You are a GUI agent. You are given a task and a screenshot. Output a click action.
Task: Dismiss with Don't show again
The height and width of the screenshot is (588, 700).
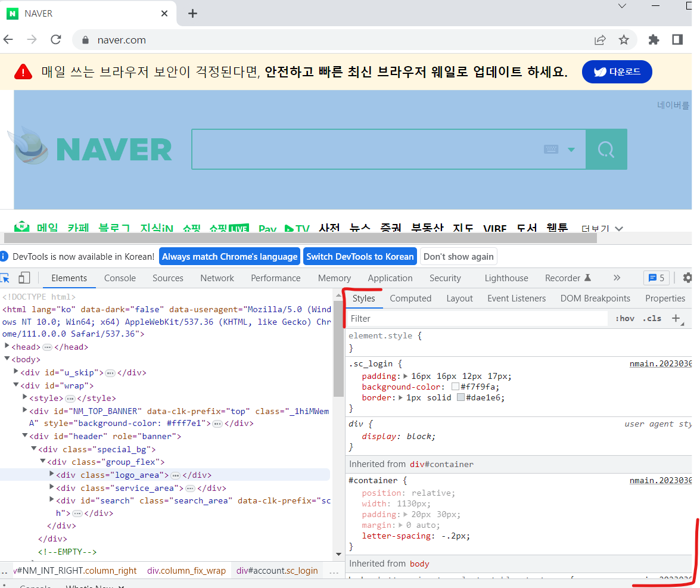459,257
